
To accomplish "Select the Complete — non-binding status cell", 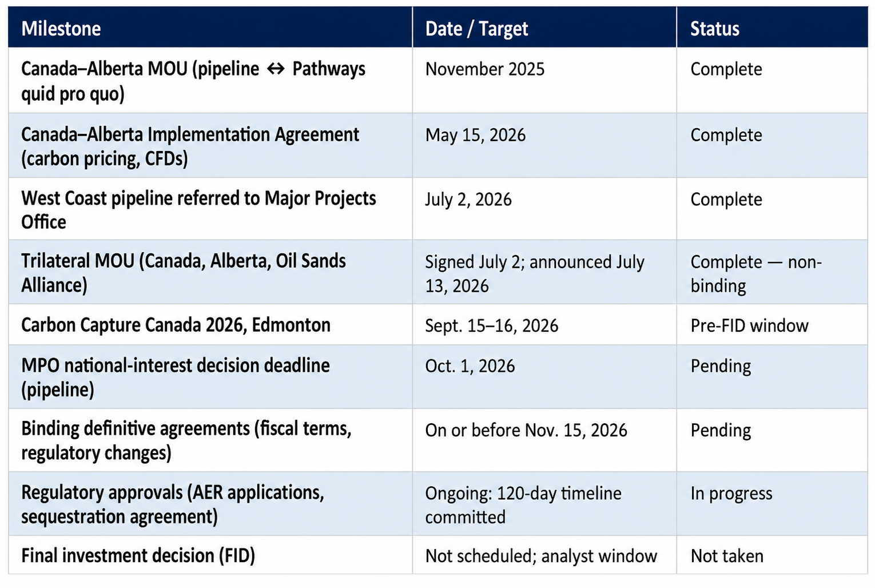I will tap(772, 272).
